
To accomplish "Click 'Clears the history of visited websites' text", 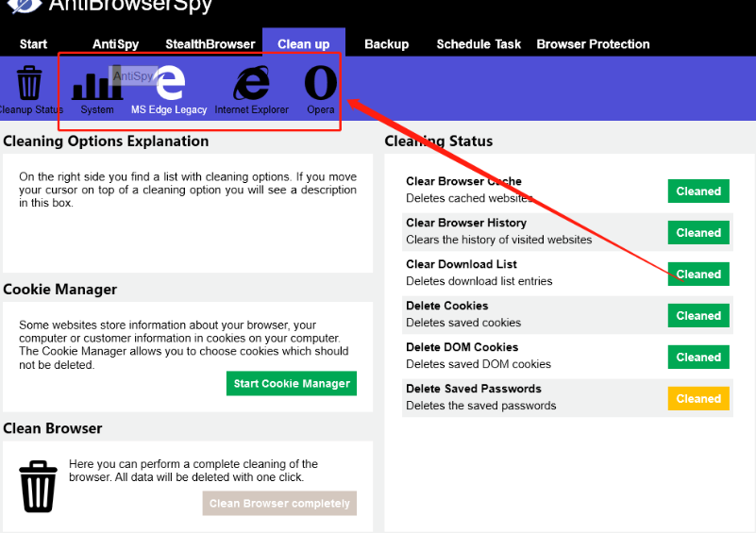I will coord(499,240).
